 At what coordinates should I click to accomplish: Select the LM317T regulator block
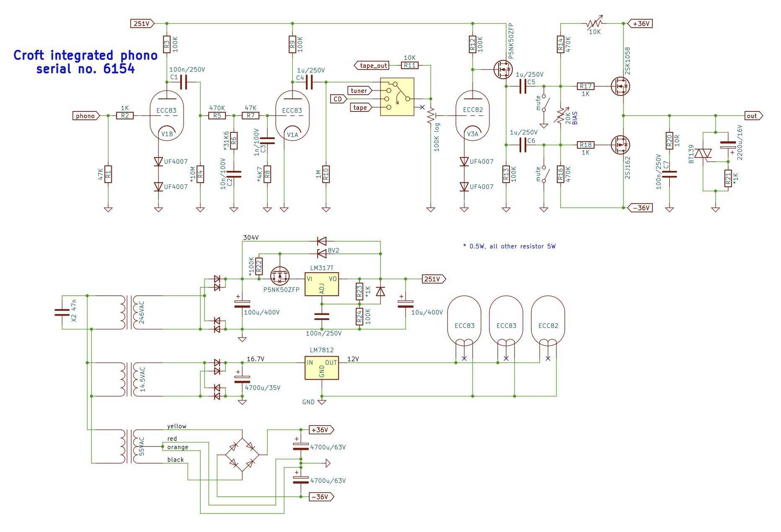coord(322,284)
